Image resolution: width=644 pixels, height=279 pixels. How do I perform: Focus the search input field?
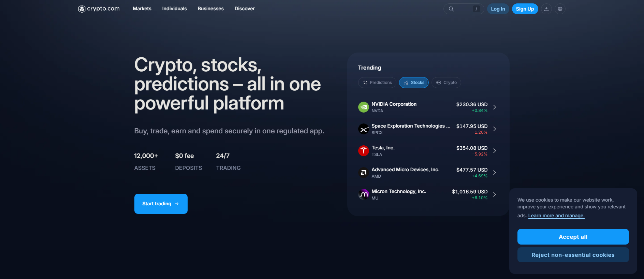(x=464, y=9)
